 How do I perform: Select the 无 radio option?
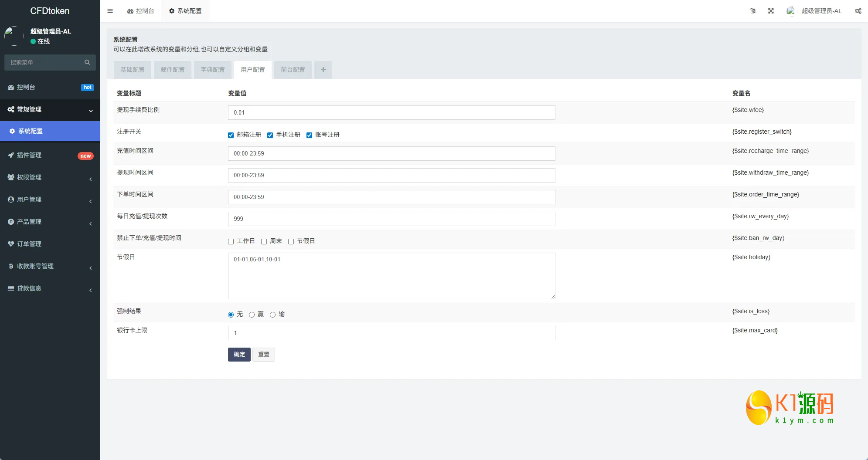coord(231,315)
